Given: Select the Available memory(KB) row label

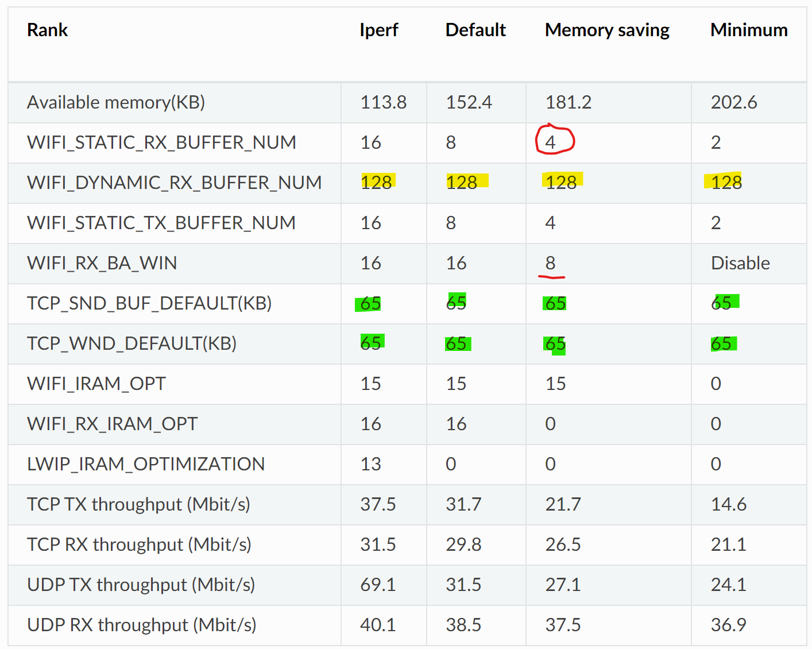Looking at the screenshot, I should (x=116, y=102).
